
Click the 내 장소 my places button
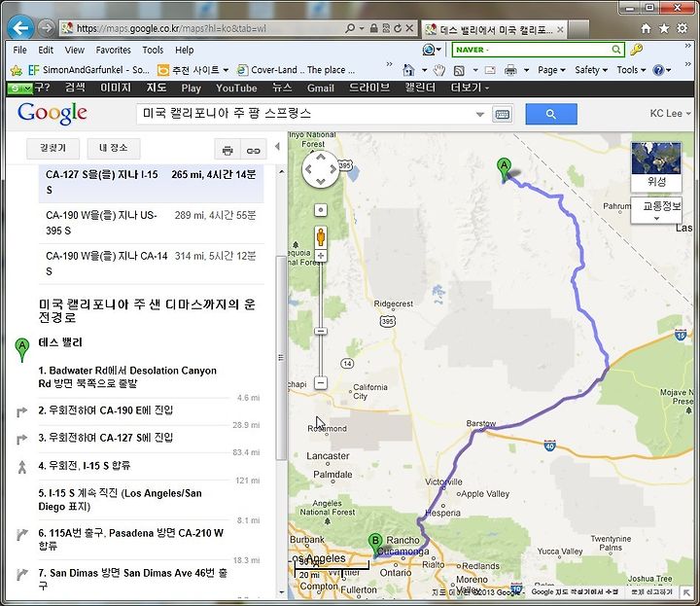tap(114, 148)
